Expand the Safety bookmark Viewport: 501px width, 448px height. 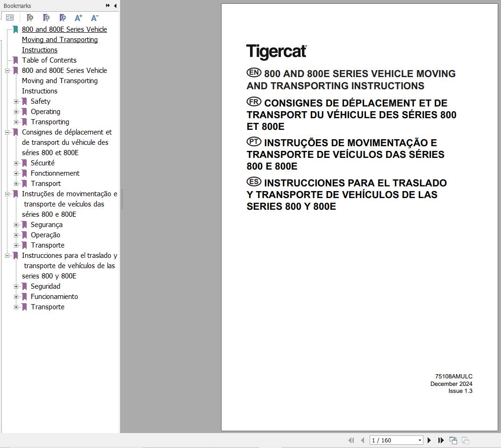coord(16,101)
